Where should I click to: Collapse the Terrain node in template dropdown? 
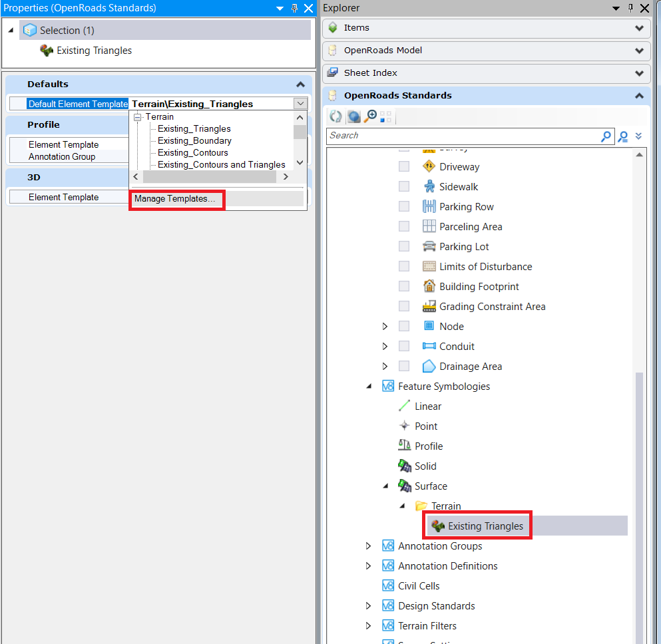(137, 117)
